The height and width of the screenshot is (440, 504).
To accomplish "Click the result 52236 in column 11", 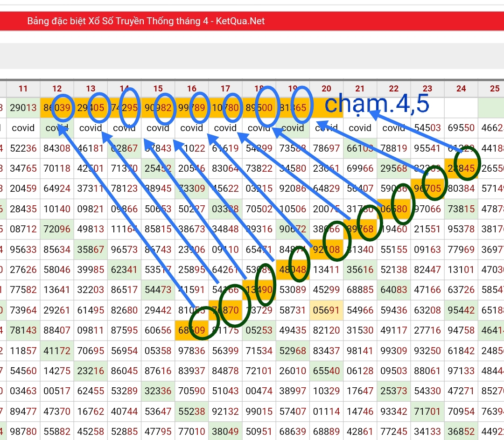I will [x=23, y=148].
